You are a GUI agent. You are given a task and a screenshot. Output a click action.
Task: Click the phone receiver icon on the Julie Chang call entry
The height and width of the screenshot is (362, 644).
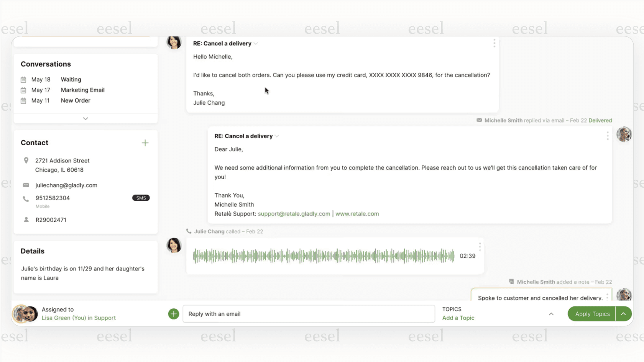[189, 231]
